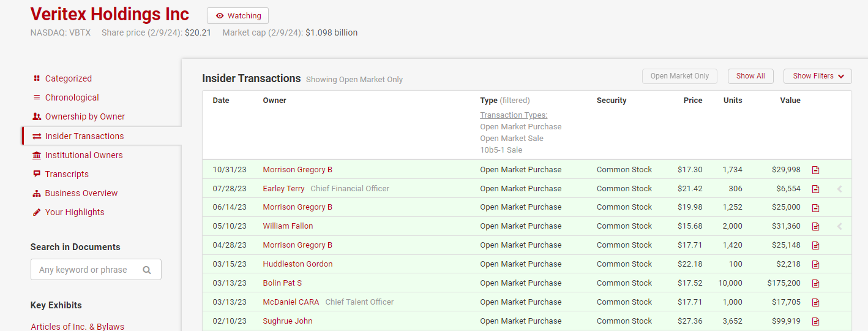Click the Show All button
The width and height of the screenshot is (868, 331).
(750, 76)
